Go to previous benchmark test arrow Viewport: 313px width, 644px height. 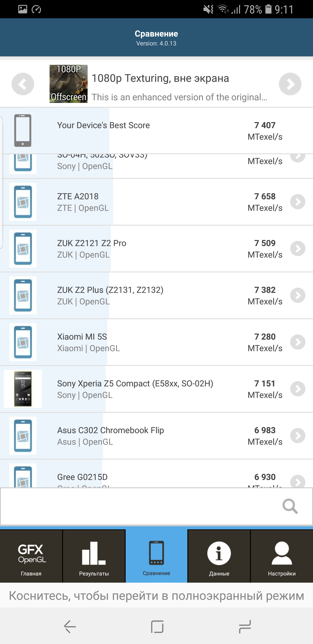(x=23, y=84)
